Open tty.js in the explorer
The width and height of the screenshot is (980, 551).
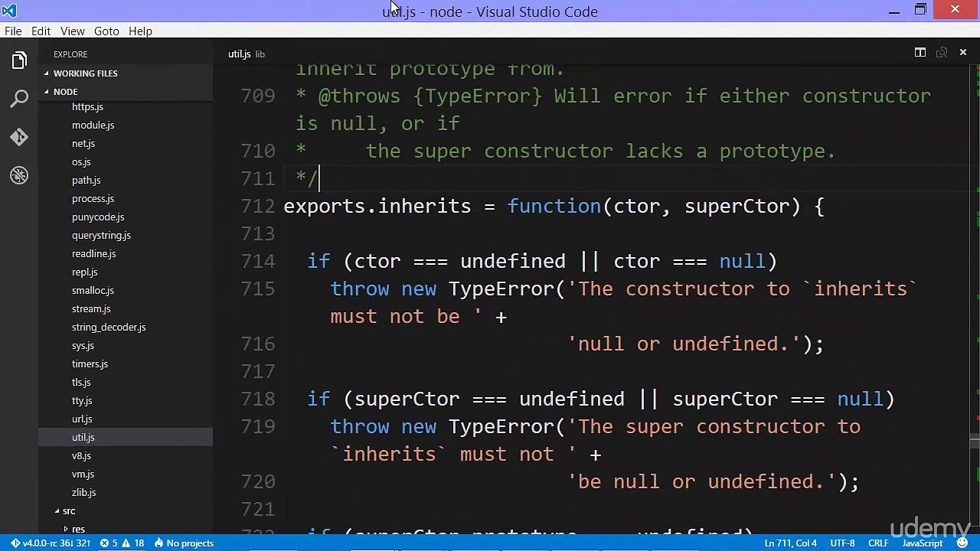click(x=82, y=401)
